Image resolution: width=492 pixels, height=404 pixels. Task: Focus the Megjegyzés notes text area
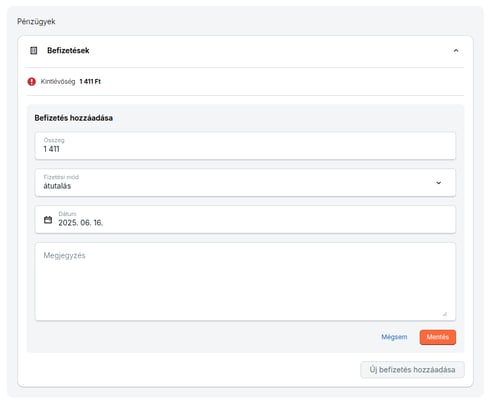point(245,282)
